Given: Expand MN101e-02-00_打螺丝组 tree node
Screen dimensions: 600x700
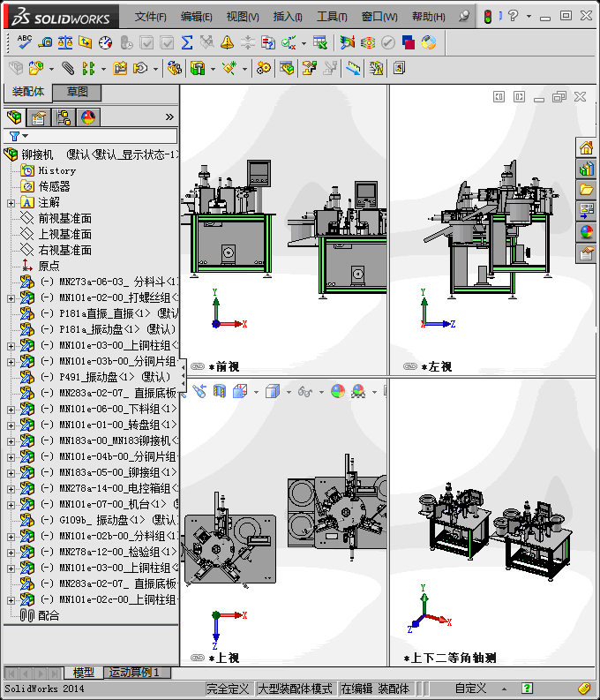Looking at the screenshot, I should click(11, 298).
